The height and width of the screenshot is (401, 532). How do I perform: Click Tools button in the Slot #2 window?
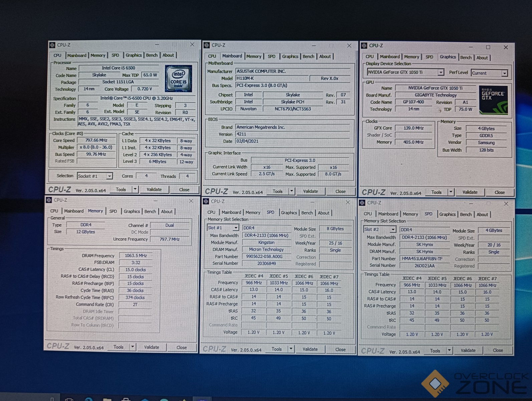tap(435, 351)
